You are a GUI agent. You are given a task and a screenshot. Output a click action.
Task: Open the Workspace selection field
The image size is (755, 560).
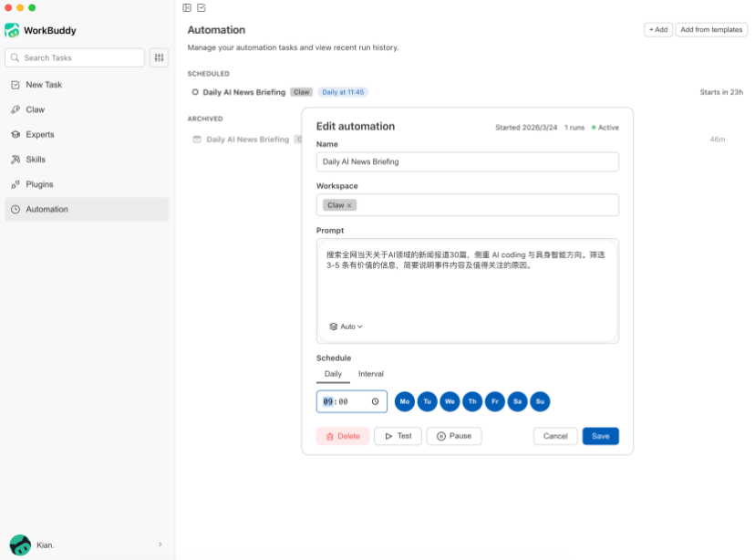point(483,205)
